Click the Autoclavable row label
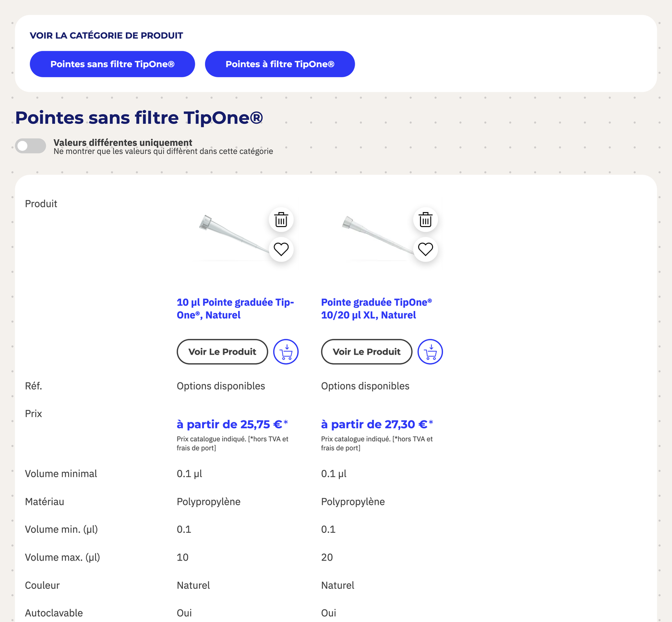Image resolution: width=672 pixels, height=622 pixels. (x=54, y=613)
